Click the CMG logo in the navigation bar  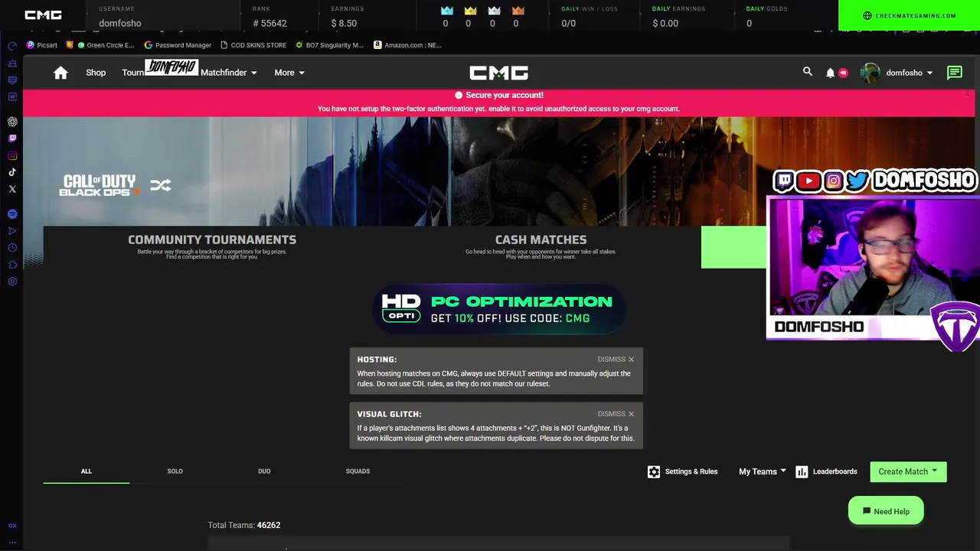(x=498, y=73)
